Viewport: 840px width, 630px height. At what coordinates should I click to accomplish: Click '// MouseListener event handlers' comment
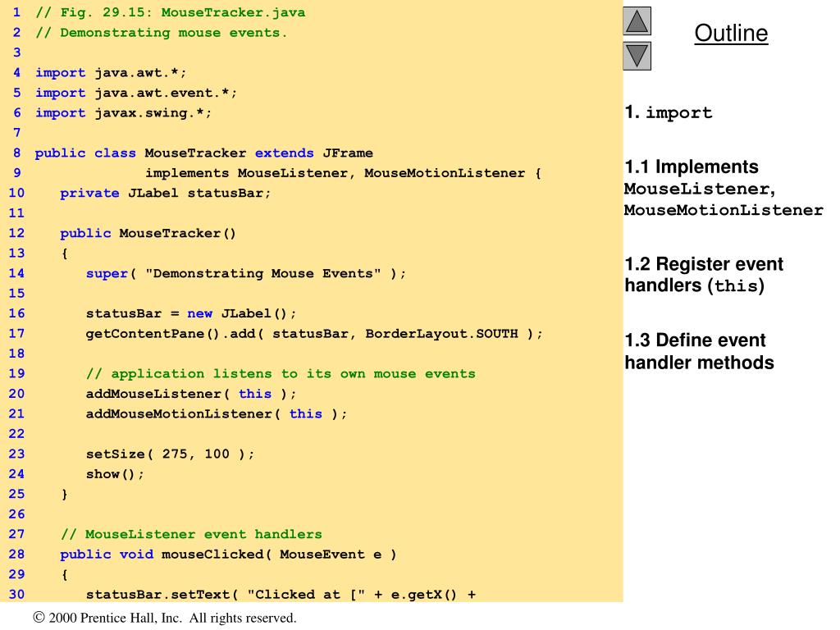[x=191, y=534]
